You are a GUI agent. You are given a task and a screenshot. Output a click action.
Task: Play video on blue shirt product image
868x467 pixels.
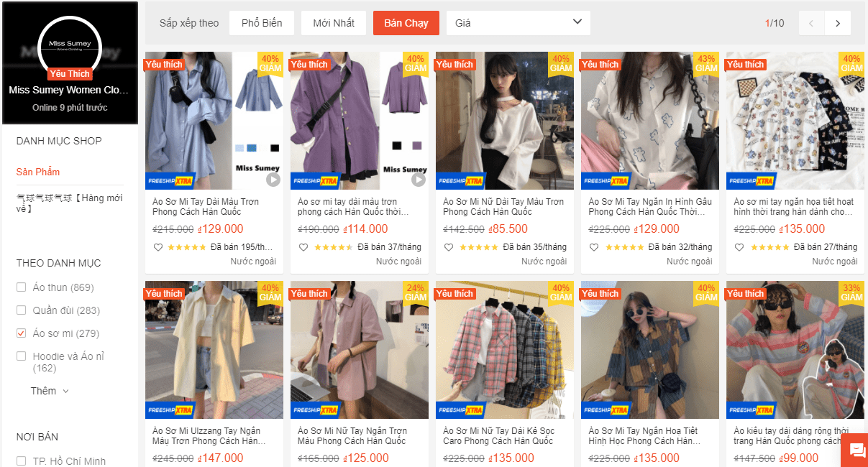273,180
